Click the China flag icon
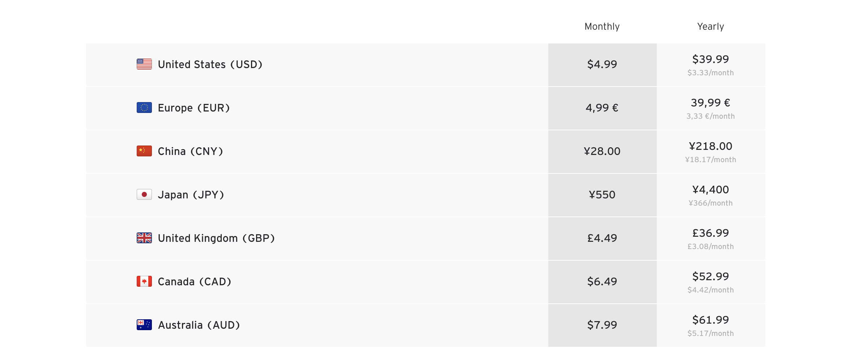 coord(144,151)
